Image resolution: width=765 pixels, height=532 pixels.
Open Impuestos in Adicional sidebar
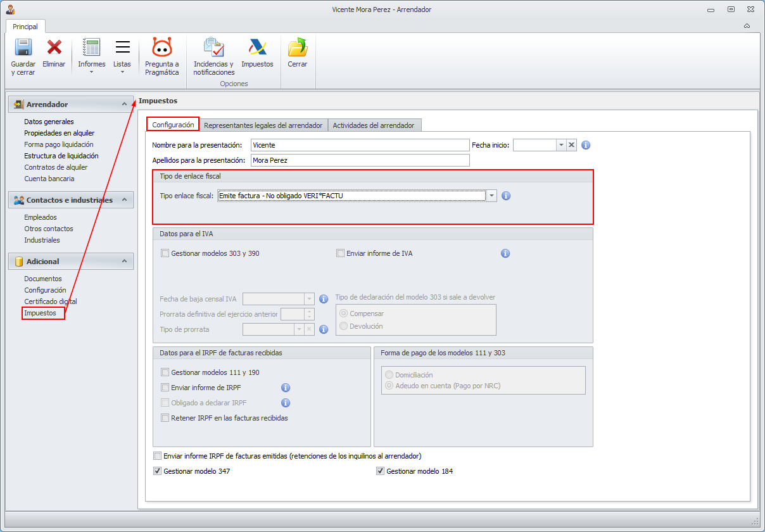click(41, 313)
